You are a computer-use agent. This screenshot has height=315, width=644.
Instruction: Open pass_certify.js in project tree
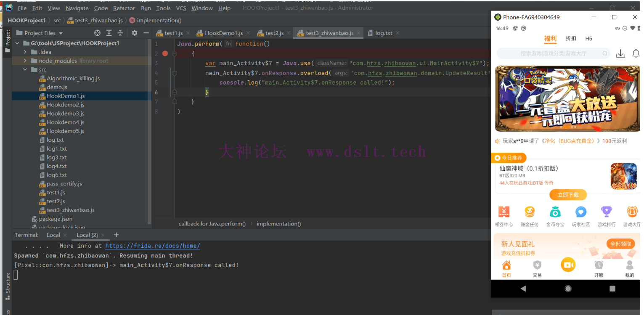coord(64,184)
